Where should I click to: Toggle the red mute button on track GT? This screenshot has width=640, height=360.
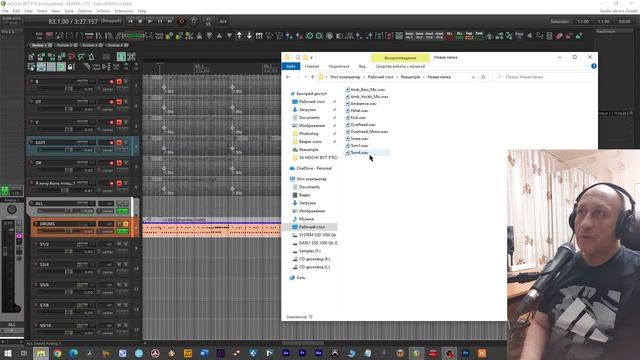click(119, 102)
